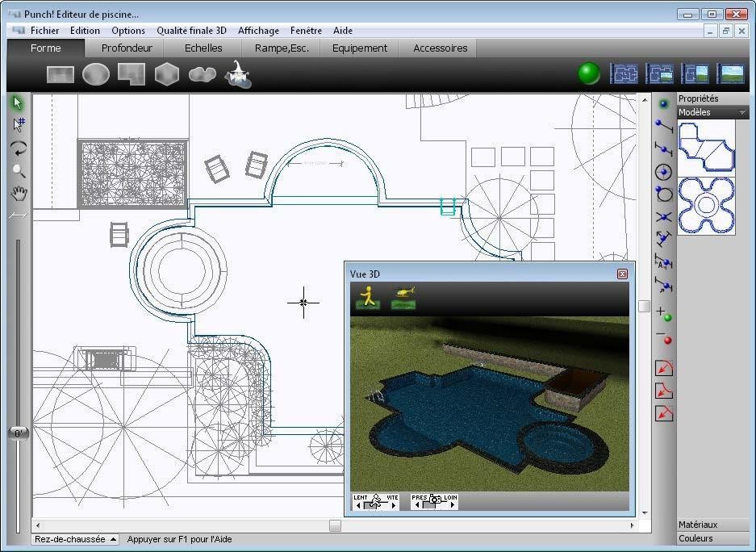Click the single blue point tool
756x552 pixels.
point(664,103)
